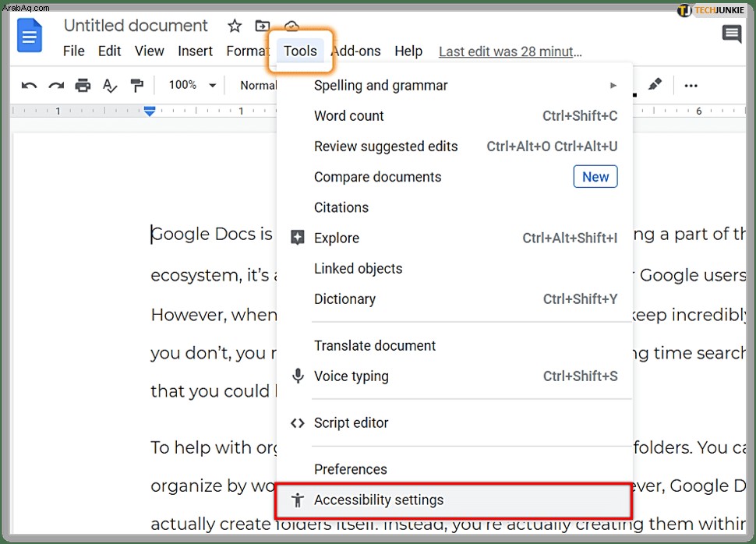Open Accessibility settings
The image size is (756, 544).
point(454,500)
